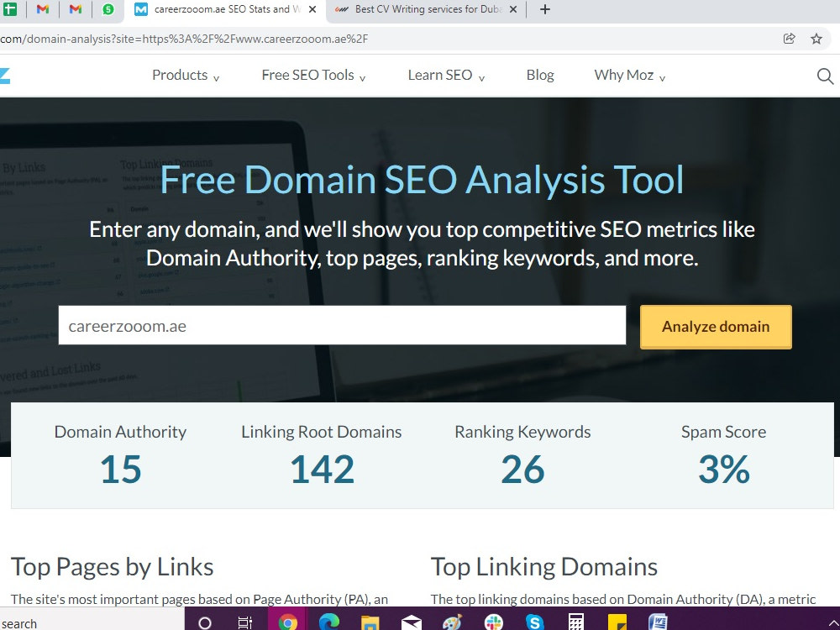Expand the Products menu
The width and height of the screenshot is (840, 630).
click(186, 75)
